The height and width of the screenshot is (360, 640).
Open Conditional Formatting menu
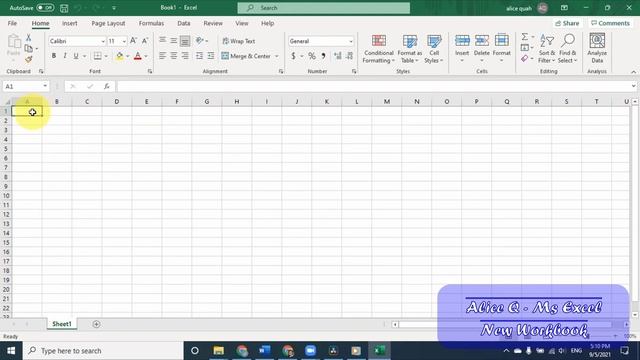pyautogui.click(x=378, y=49)
